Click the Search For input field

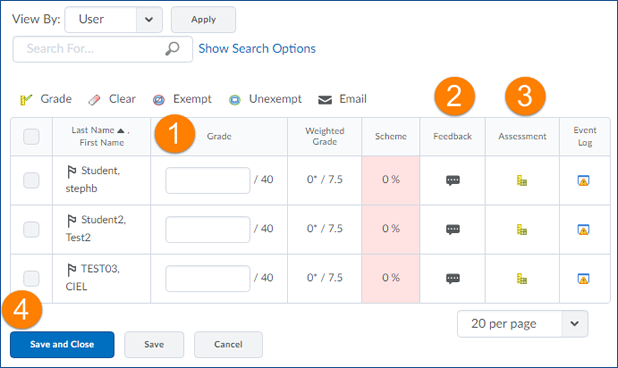pyautogui.click(x=102, y=49)
